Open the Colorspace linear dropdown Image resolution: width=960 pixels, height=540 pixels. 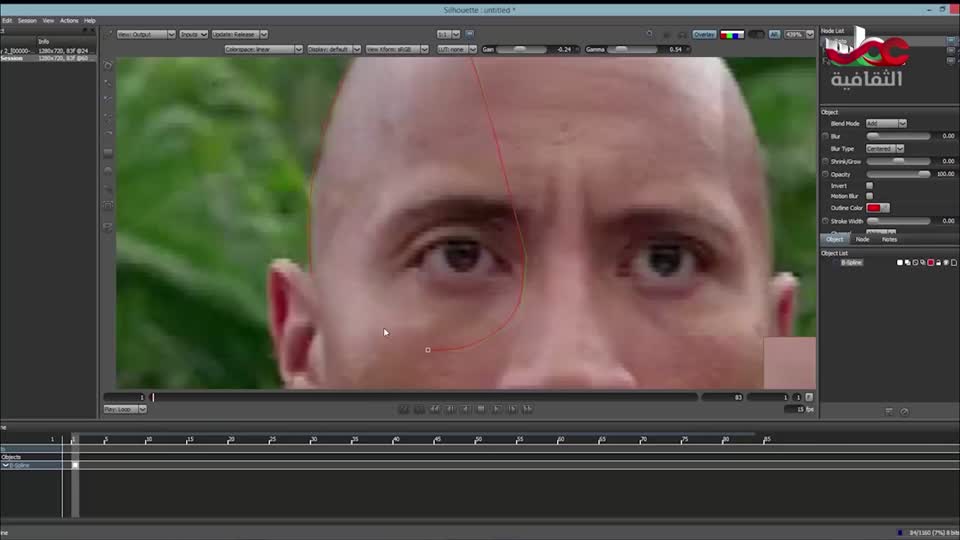click(264, 49)
